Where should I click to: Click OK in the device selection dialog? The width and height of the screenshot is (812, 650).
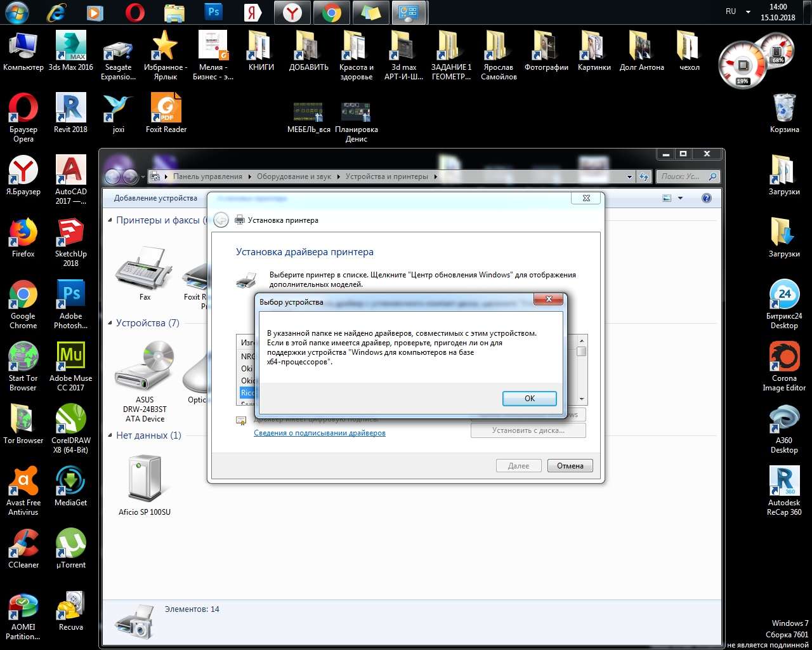click(530, 399)
